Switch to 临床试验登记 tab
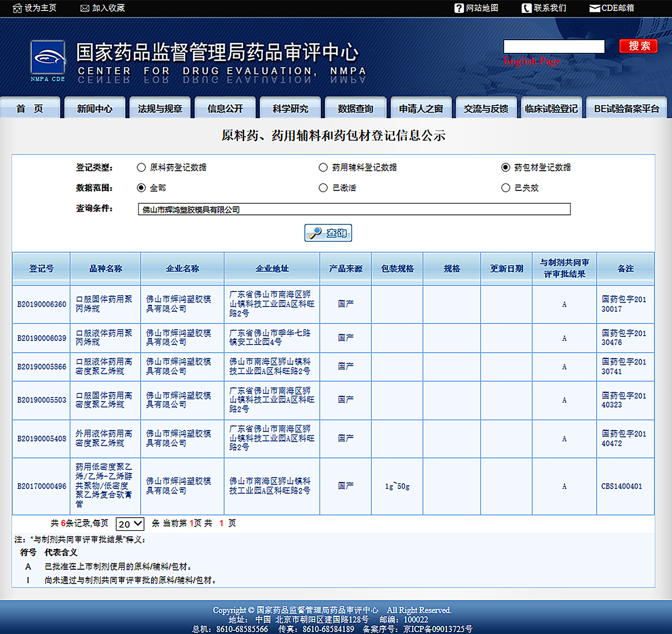This screenshot has height=634, width=672. pyautogui.click(x=551, y=108)
